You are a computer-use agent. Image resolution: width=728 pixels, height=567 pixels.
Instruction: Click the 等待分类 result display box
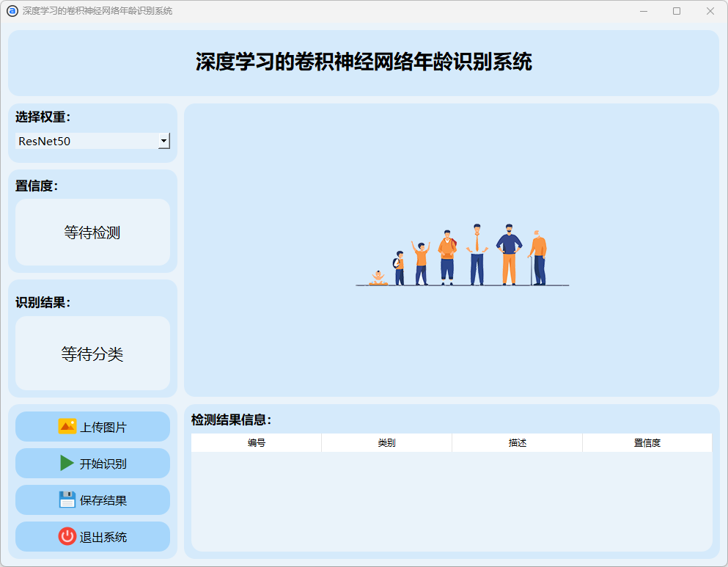[x=92, y=354]
